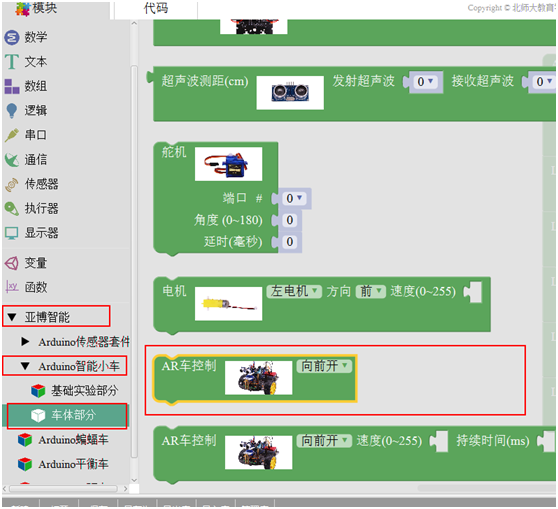Open the 数学 category icon
Screen dimensions: 558x509
pos(12,37)
